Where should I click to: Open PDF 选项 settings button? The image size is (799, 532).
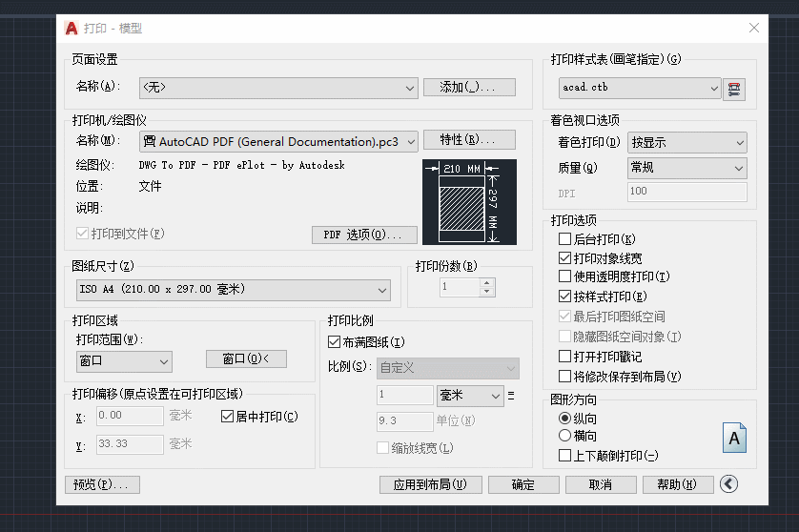pyautogui.click(x=364, y=235)
